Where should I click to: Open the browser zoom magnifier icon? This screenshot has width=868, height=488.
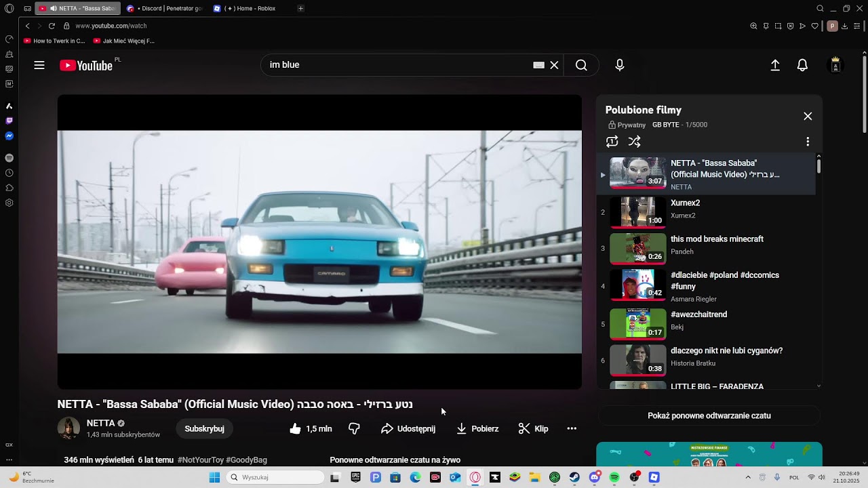tap(753, 26)
